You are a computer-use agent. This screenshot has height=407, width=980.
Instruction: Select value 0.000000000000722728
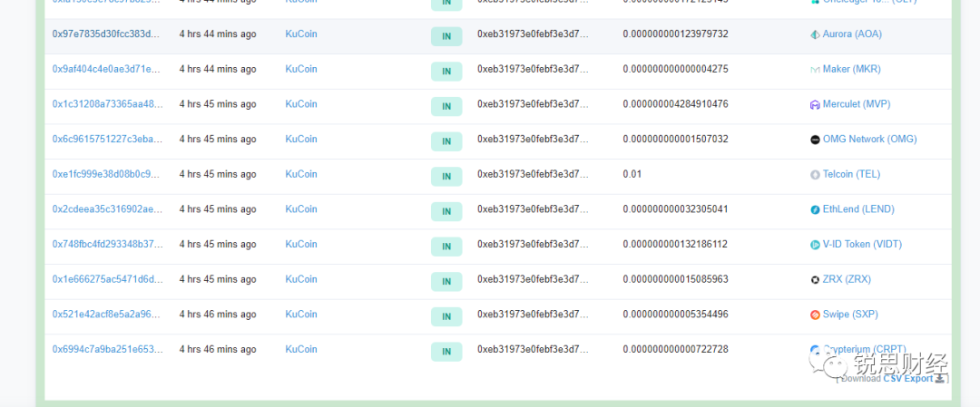click(675, 348)
